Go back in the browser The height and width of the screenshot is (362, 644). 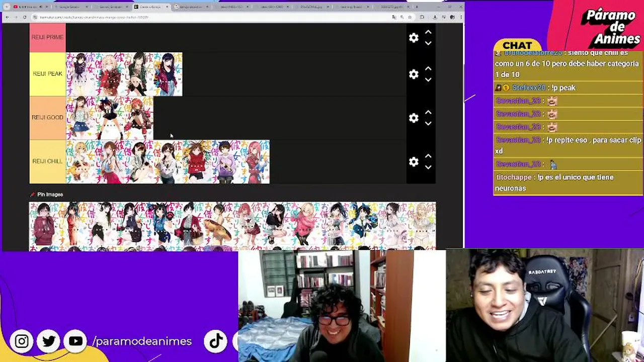click(8, 17)
